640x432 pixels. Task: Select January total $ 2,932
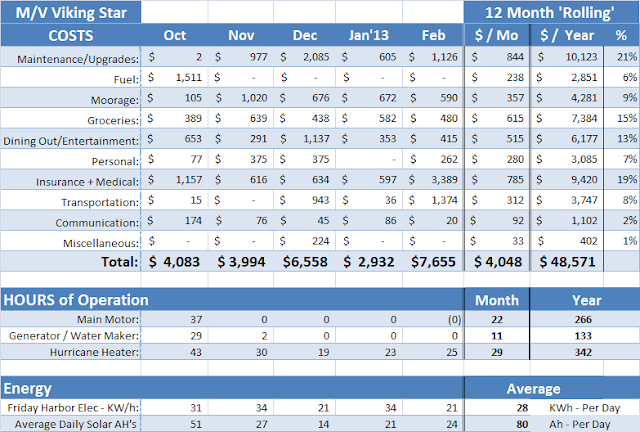(369, 262)
